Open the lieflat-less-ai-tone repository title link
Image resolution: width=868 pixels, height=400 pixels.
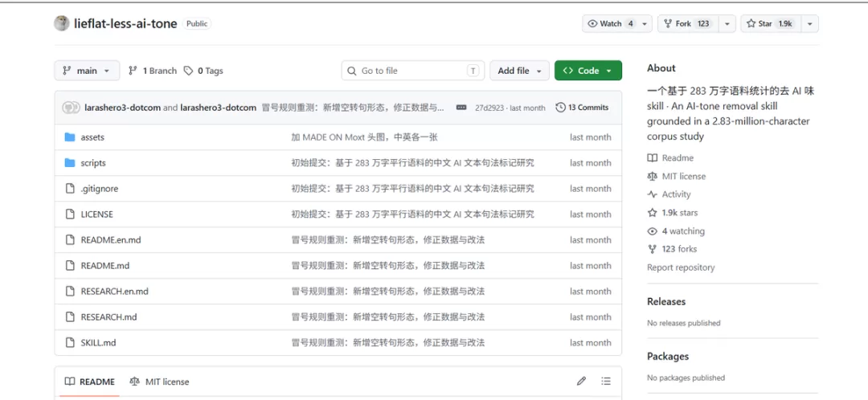(x=125, y=24)
